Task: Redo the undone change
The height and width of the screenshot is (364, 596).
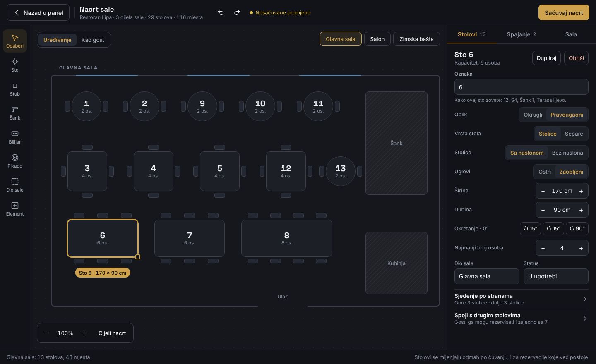Action: pos(237,12)
